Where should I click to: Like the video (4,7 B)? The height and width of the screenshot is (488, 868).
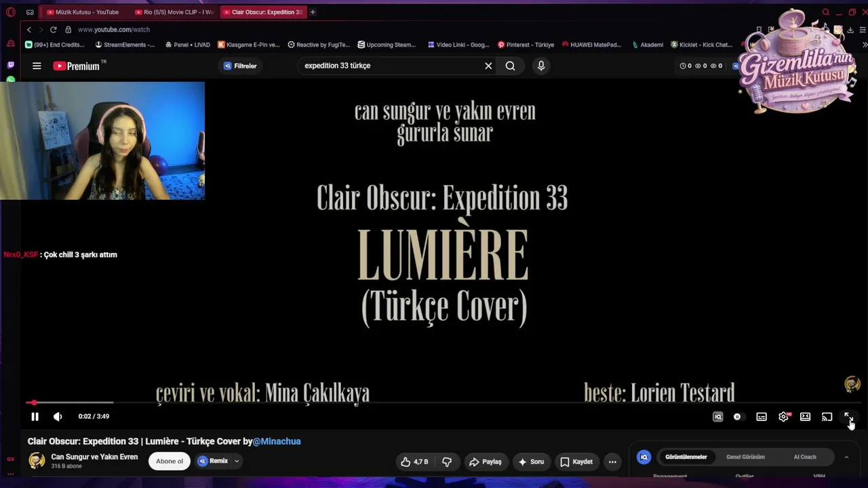pos(414,462)
